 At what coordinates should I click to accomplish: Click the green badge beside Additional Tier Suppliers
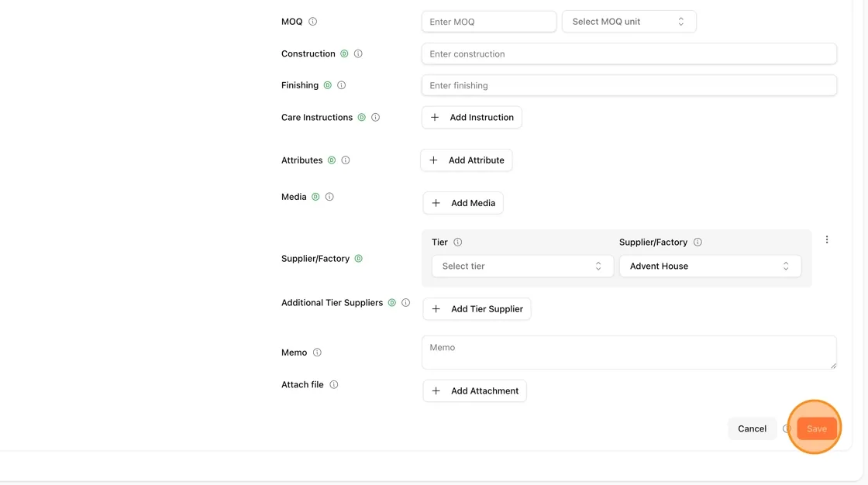(392, 302)
